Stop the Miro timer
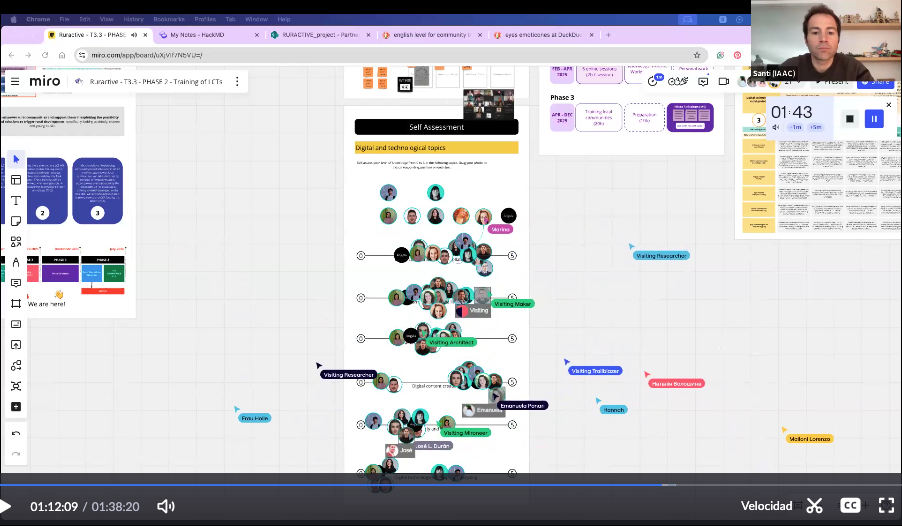 point(849,118)
